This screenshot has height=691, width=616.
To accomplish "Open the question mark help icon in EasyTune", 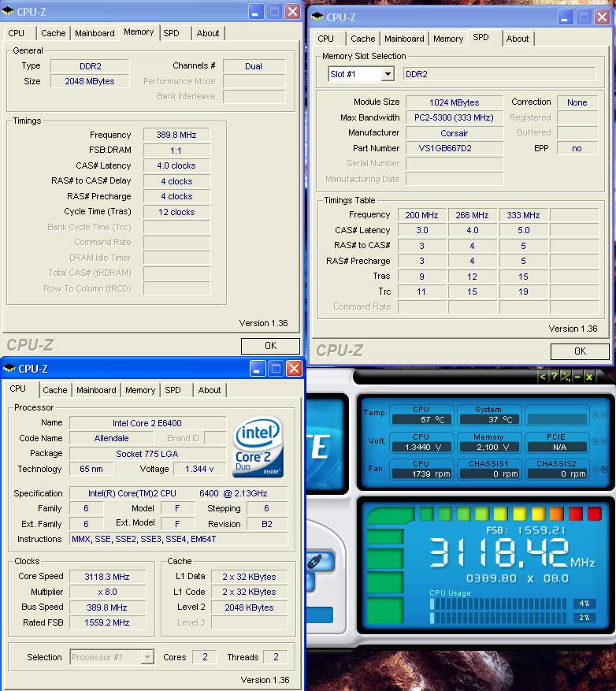I will [x=554, y=377].
